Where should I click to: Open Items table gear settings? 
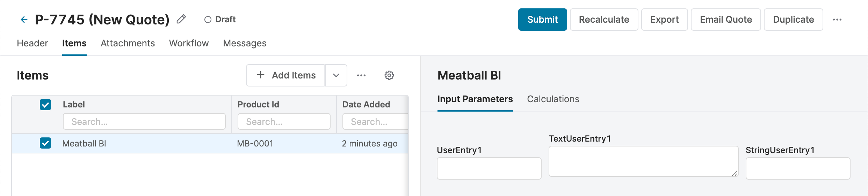pyautogui.click(x=389, y=75)
